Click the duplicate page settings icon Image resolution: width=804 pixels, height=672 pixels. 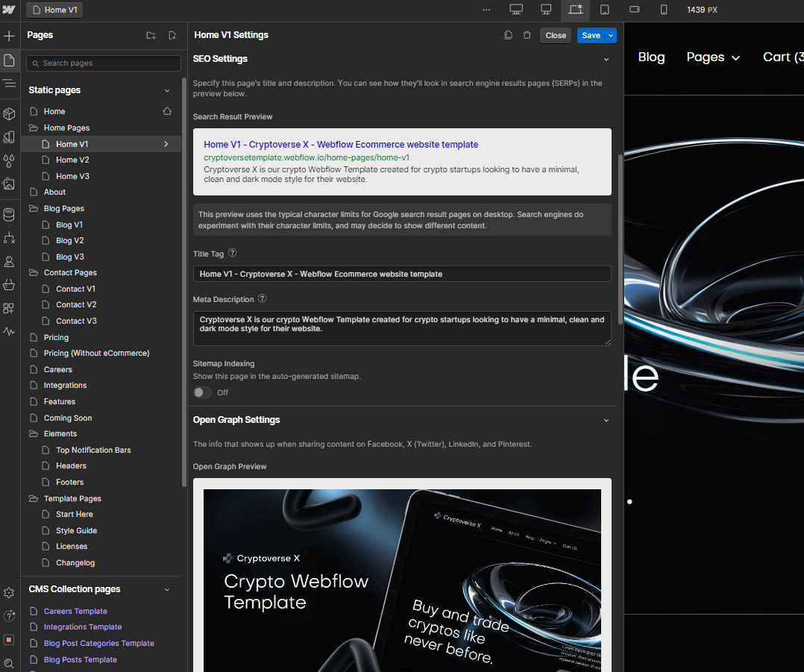click(508, 35)
